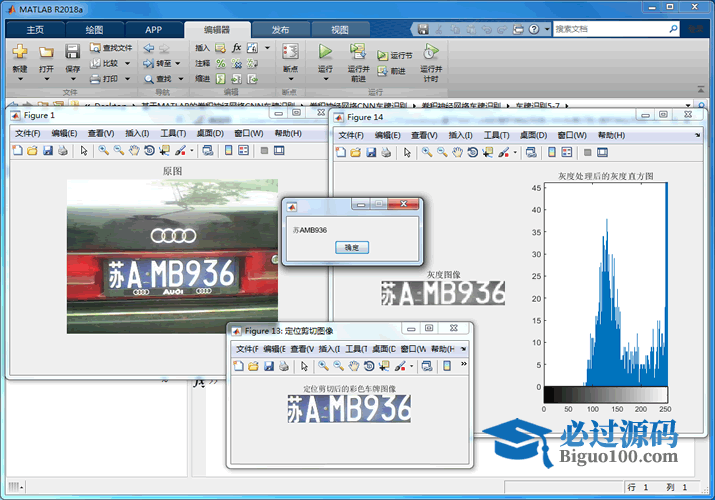Click the 新建 (New) icon in the editor ribbon
715x500 pixels.
point(20,51)
